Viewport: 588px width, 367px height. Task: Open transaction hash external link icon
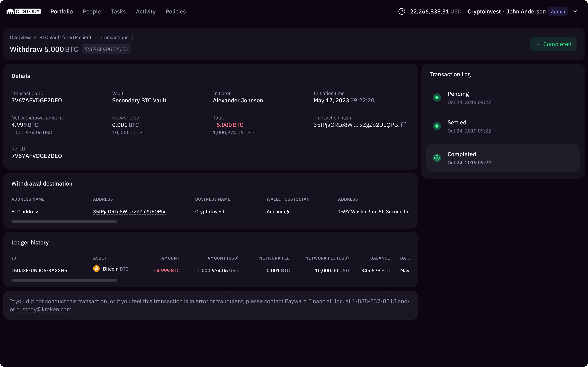click(x=404, y=125)
